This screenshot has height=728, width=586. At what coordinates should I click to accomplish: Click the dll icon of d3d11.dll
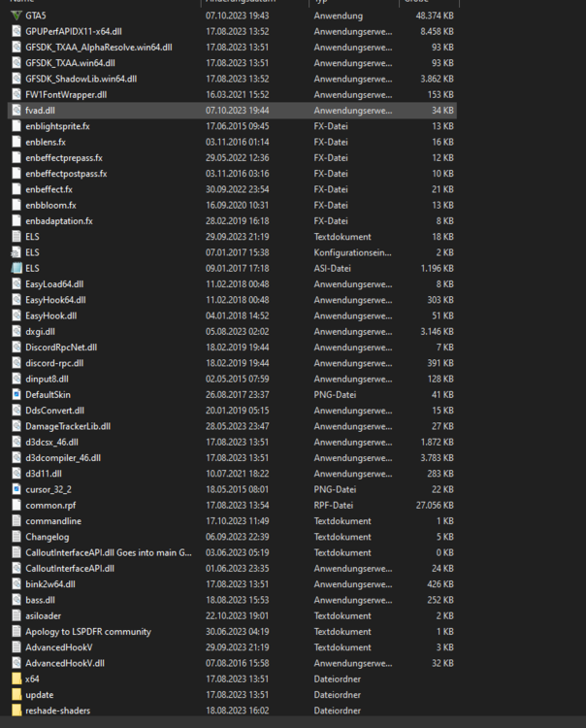pyautogui.click(x=16, y=474)
